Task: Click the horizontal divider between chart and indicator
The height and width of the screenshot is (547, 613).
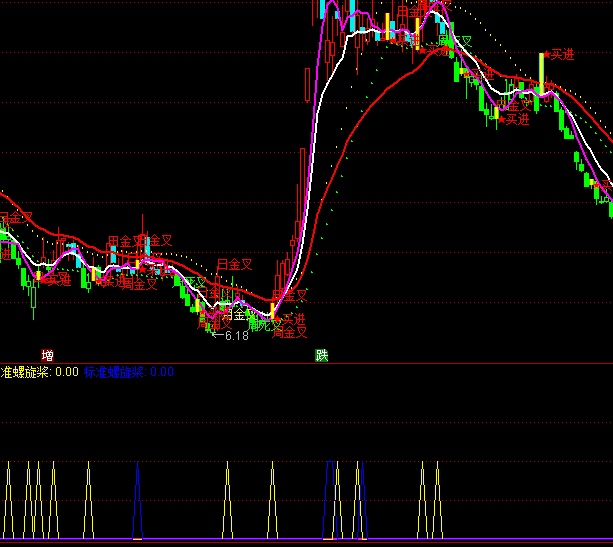Action: [x=306, y=364]
